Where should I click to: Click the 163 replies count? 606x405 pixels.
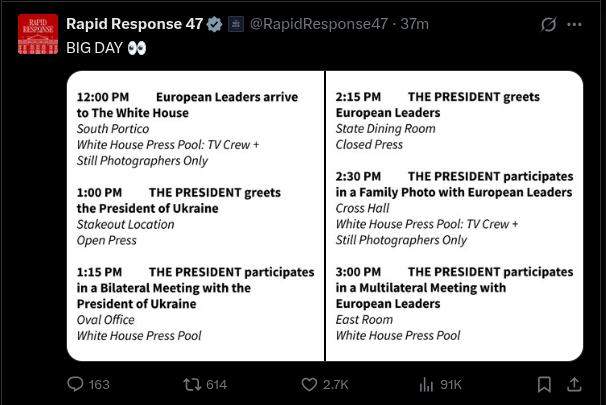[99, 384]
